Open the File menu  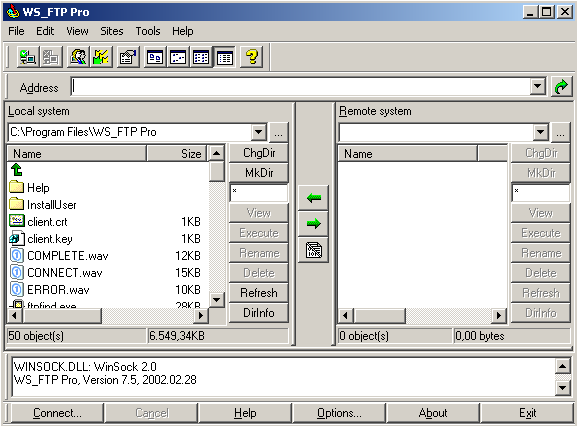pos(16,31)
